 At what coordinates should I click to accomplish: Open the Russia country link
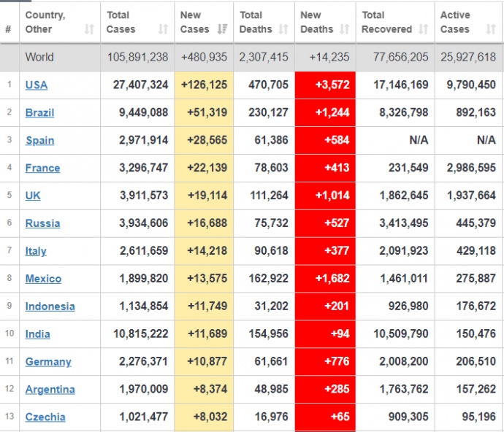tap(42, 223)
